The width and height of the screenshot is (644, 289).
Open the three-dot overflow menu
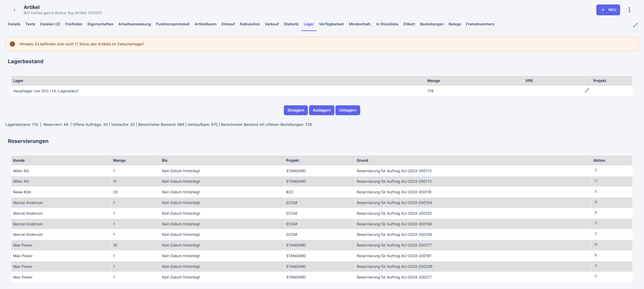tap(629, 10)
